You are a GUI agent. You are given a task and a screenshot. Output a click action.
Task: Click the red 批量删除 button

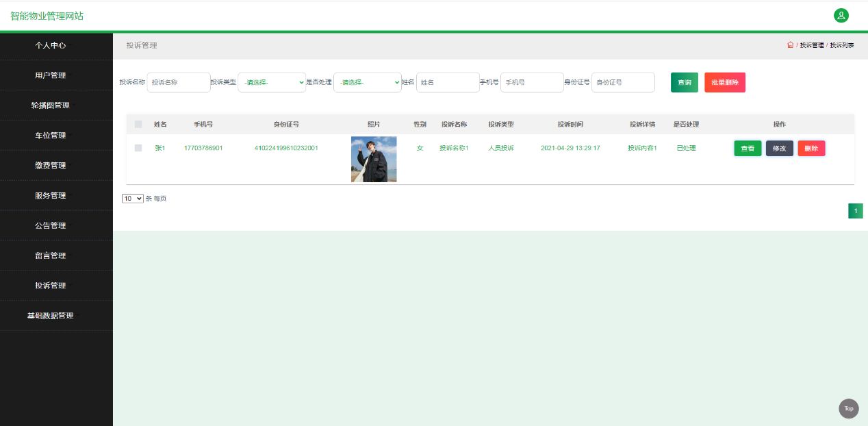tap(725, 82)
